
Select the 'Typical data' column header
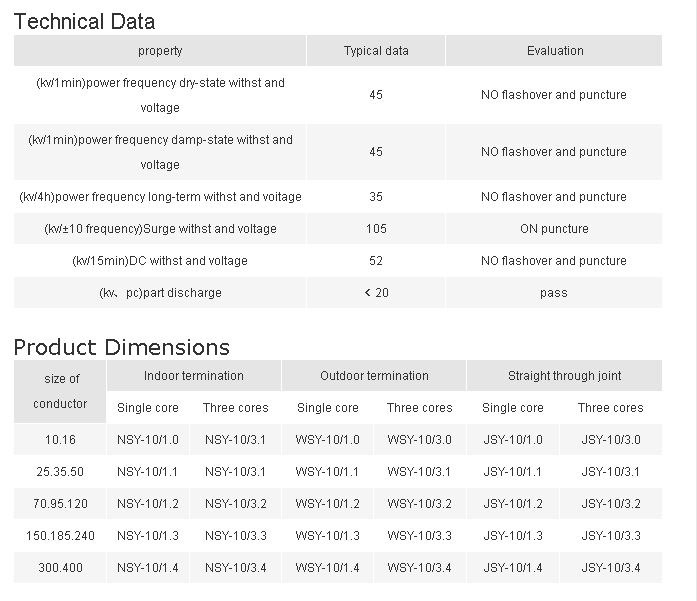(376, 51)
